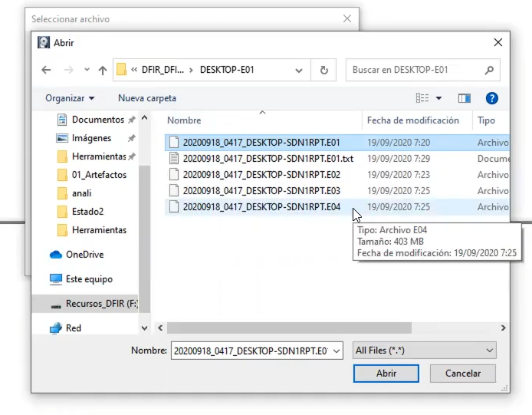Click the E01.txt document icon
532x415 pixels.
tap(174, 158)
